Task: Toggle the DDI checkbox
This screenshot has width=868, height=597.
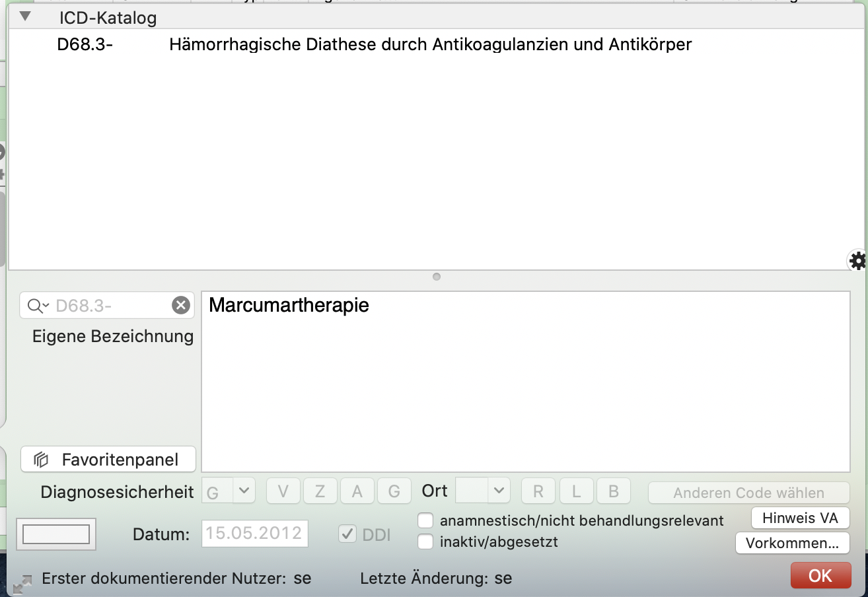Action: click(x=347, y=534)
